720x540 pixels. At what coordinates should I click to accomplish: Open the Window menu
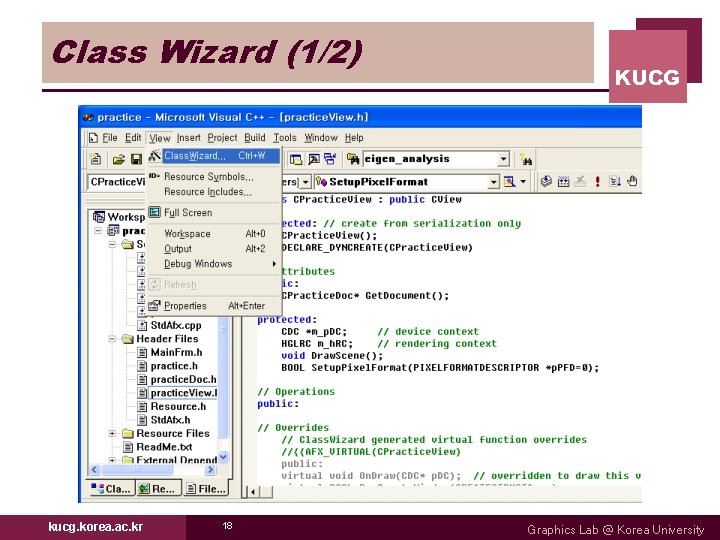click(321, 138)
